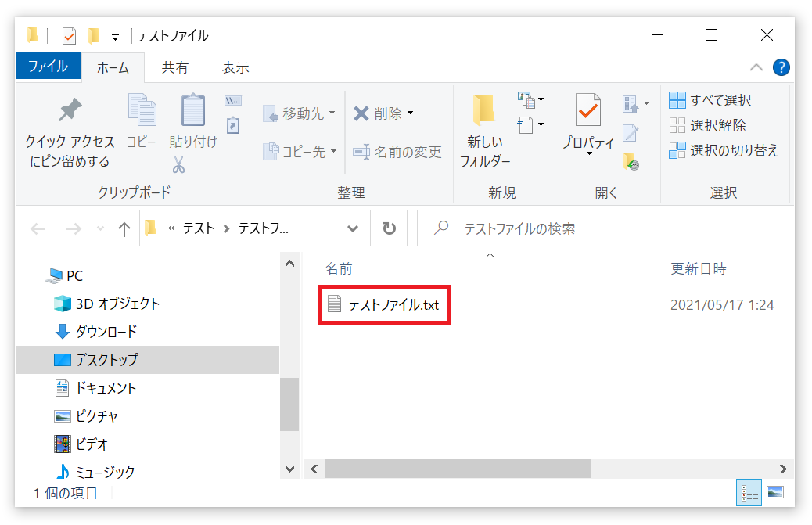Click Select All (すべて選択)
Image resolution: width=812 pixels, height=525 pixels.
(x=710, y=100)
